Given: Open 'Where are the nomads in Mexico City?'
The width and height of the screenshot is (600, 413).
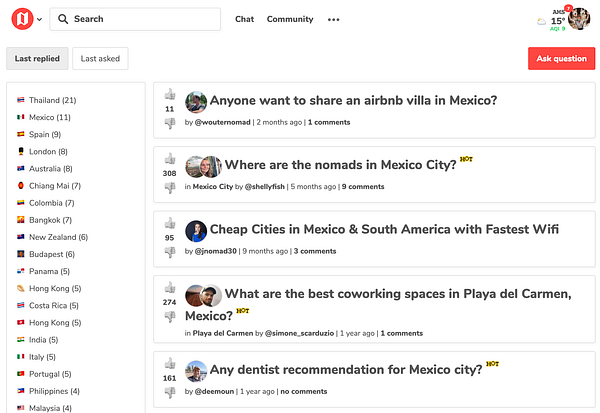Looking at the screenshot, I should [341, 165].
